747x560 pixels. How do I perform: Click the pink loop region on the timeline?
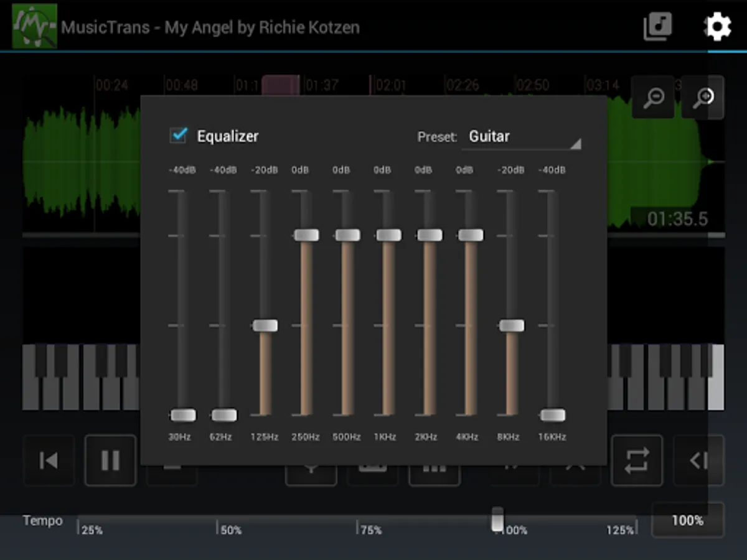point(280,85)
